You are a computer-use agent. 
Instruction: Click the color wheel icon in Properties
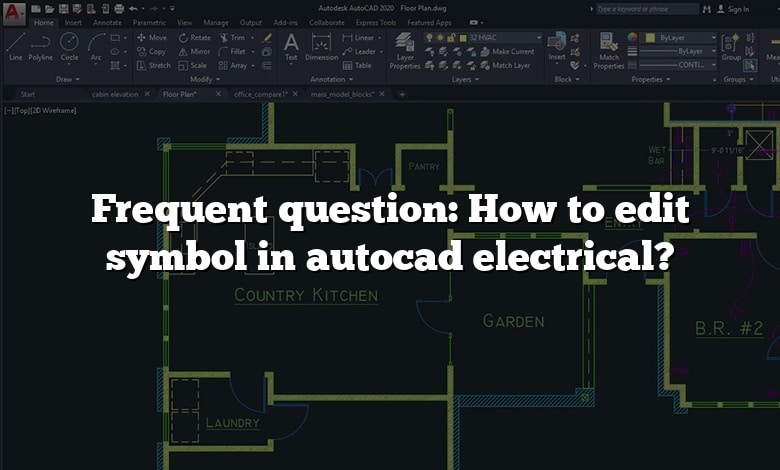[632, 37]
